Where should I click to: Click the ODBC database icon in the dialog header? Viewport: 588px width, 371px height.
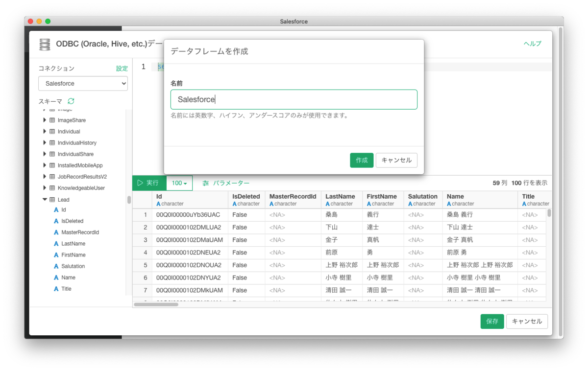[45, 44]
